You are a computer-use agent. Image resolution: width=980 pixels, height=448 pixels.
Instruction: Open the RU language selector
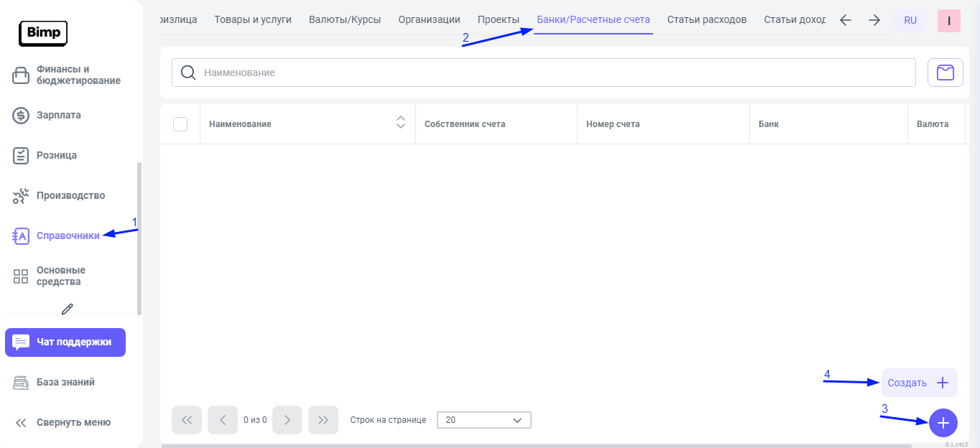click(x=910, y=21)
